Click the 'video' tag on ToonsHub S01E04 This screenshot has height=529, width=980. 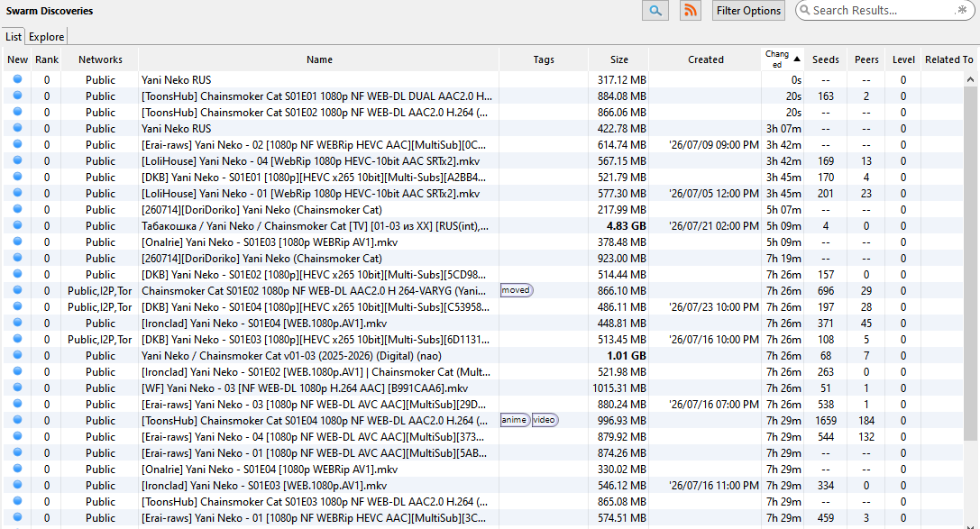545,420
